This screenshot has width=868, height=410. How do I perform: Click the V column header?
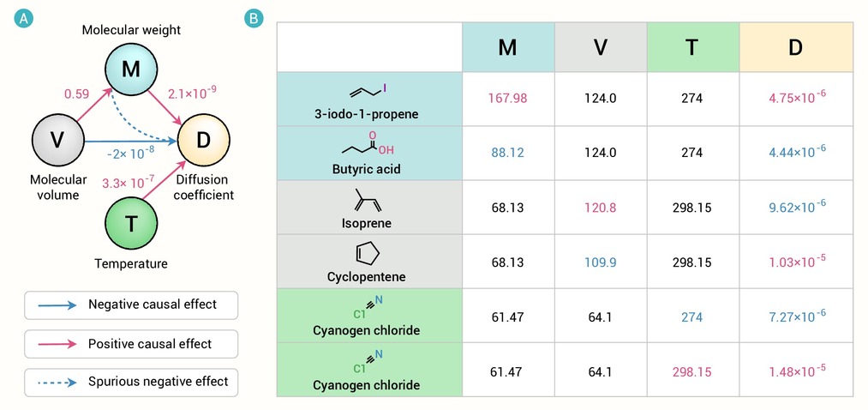[x=601, y=48]
